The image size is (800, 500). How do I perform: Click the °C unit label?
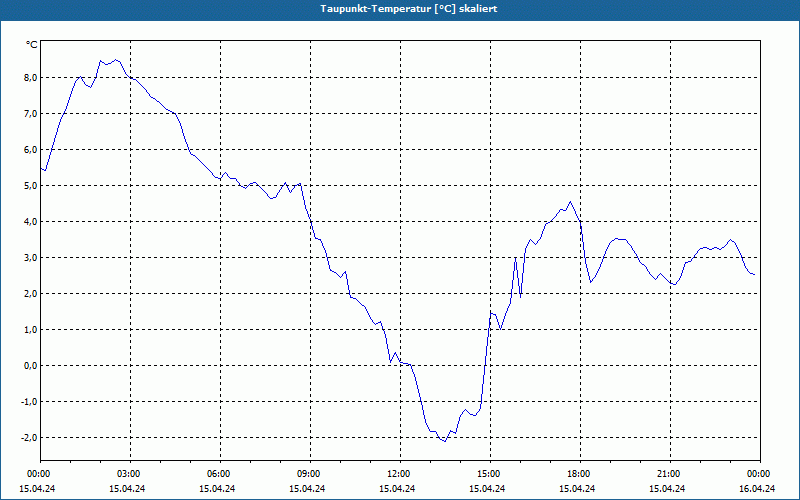[x=32, y=45]
